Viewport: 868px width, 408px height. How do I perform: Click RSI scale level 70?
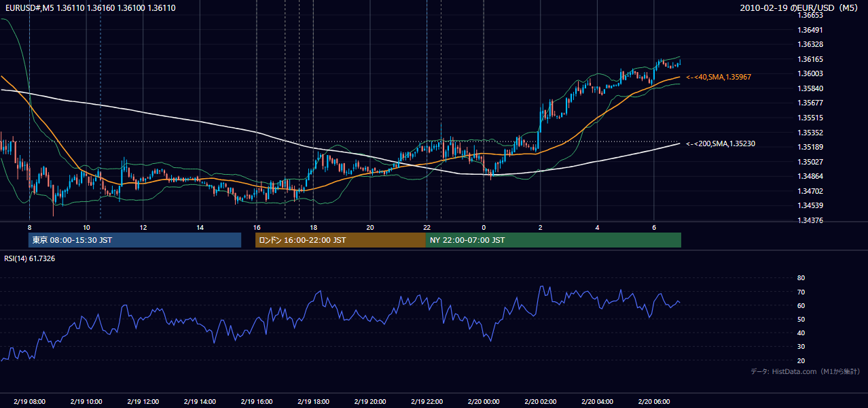click(801, 292)
